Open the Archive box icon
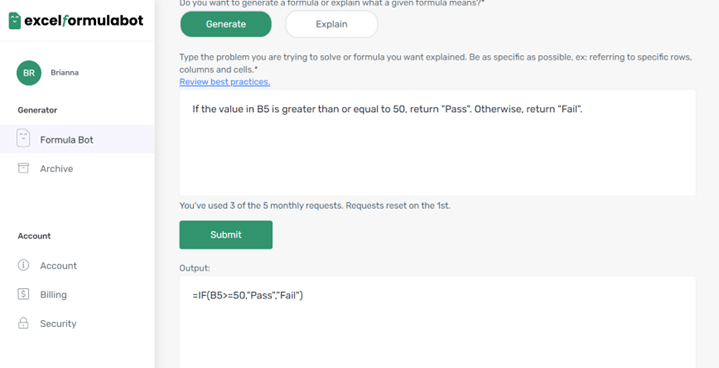This screenshot has width=719, height=368. click(x=23, y=168)
